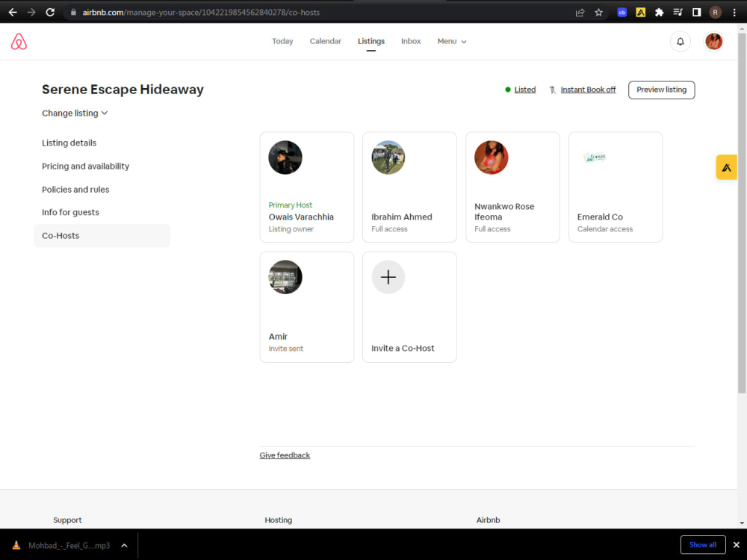Open Emerald Co calendar access card
The height and width of the screenshot is (560, 747).
615,187
